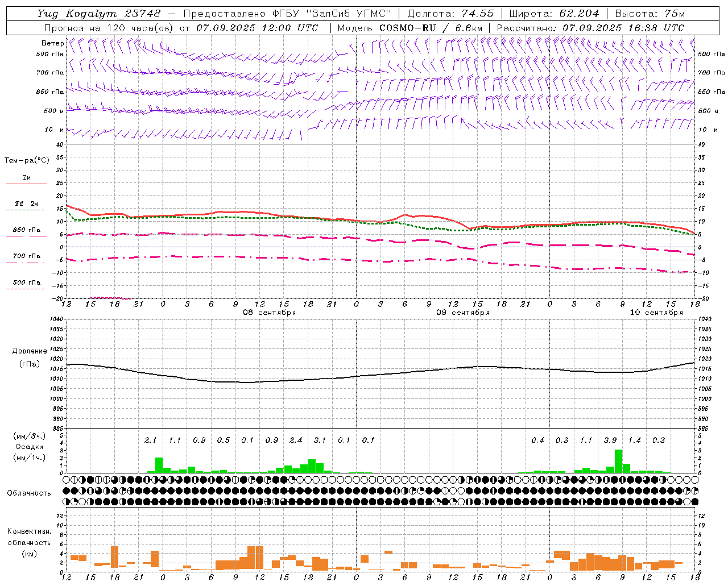Click the 3.1 precipitation total value
This screenshot has height=582, width=728.
pyautogui.click(x=320, y=440)
